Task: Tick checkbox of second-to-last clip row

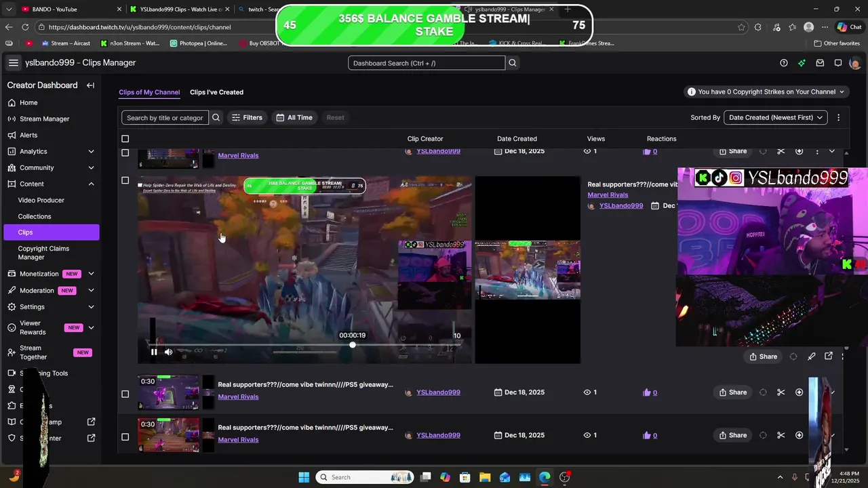Action: tap(125, 394)
